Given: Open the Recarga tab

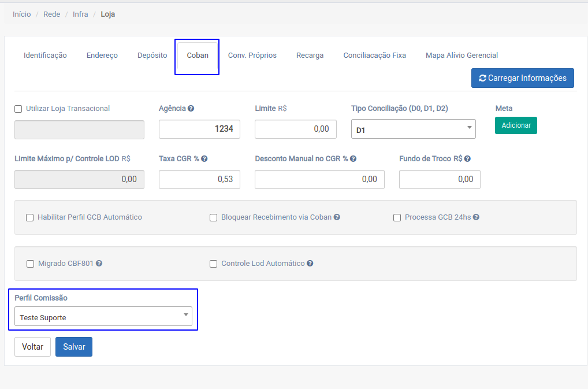Looking at the screenshot, I should click(x=310, y=55).
